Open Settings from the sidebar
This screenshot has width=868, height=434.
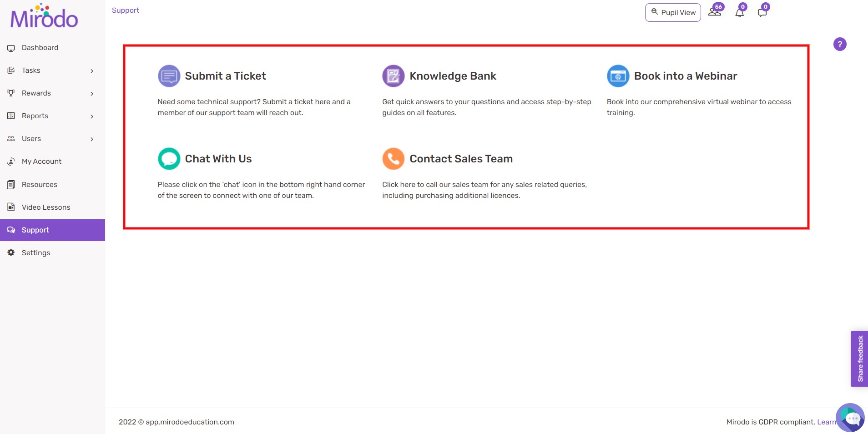(52, 252)
